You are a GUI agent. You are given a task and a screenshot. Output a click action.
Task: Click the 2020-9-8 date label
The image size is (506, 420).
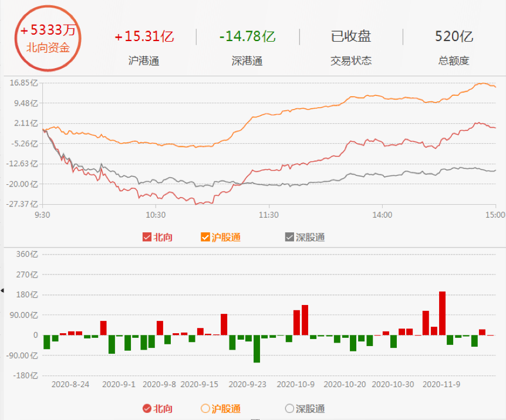(x=160, y=385)
